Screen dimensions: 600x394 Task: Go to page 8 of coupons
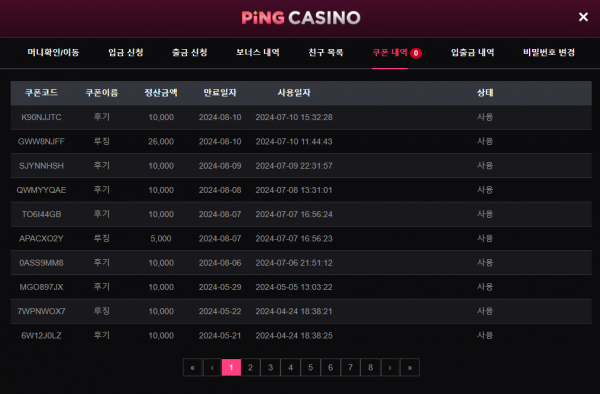370,368
